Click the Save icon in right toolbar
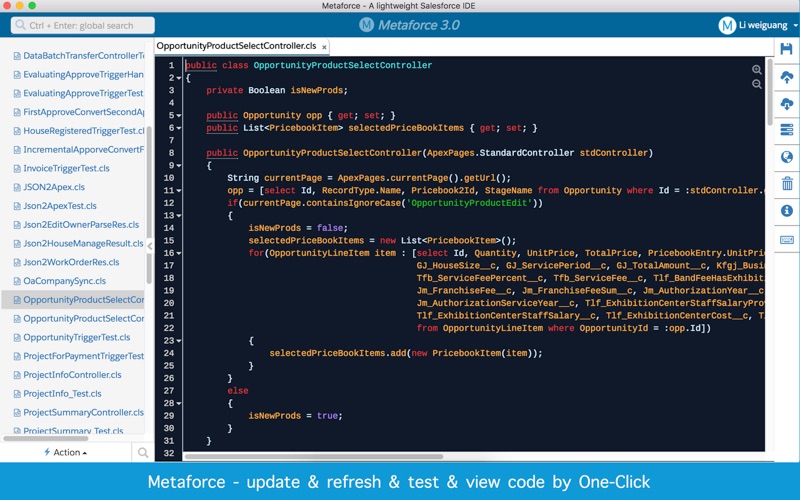 pyautogui.click(x=786, y=49)
